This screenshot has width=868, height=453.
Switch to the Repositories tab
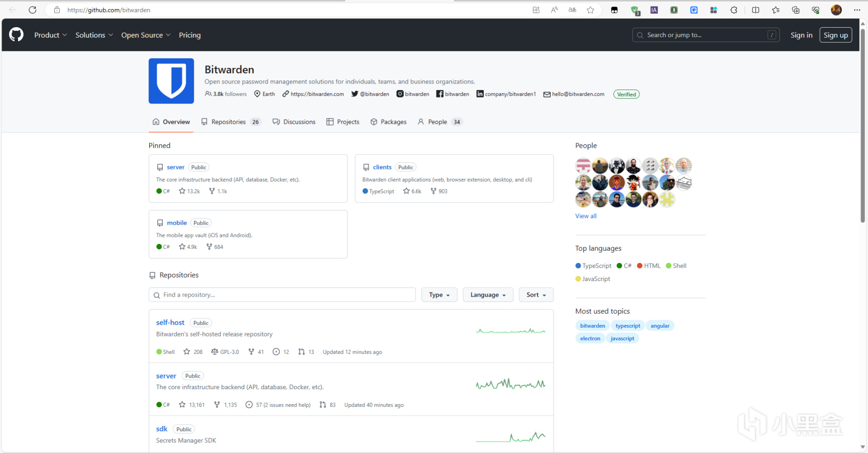(231, 122)
